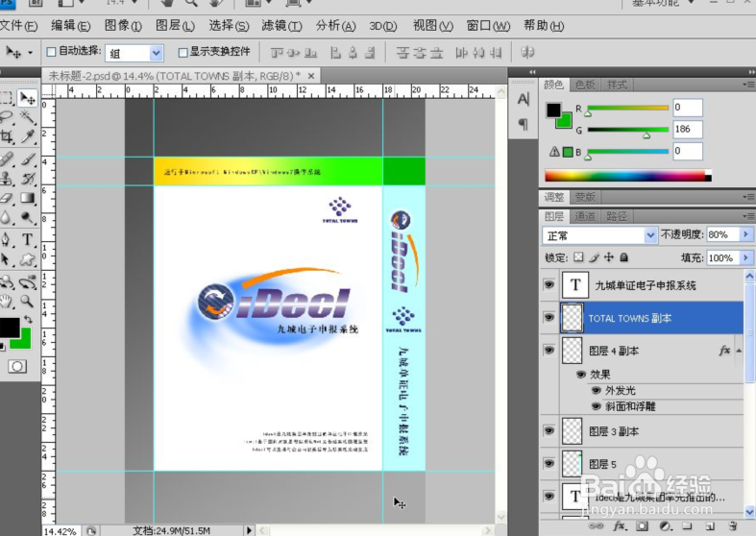The width and height of the screenshot is (756, 536).
Task: Add a layer mask from Layers panel
Action: (x=642, y=525)
